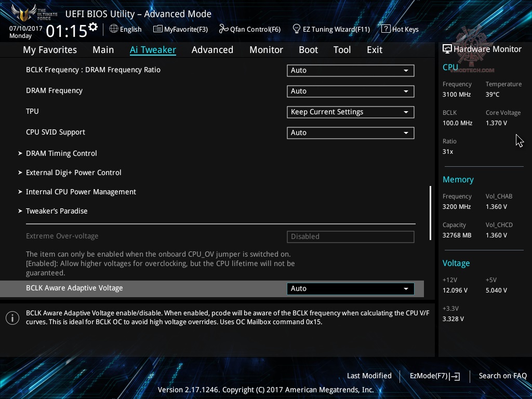The image size is (532, 399).
Task: Click the 01:15 clock time
Action: 66,31
